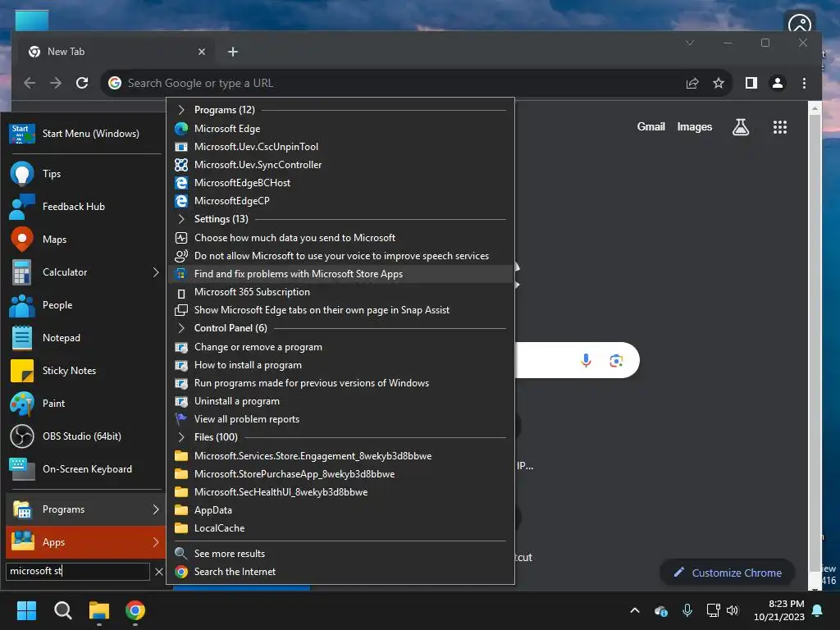Open volume control in tray

[x=733, y=610]
